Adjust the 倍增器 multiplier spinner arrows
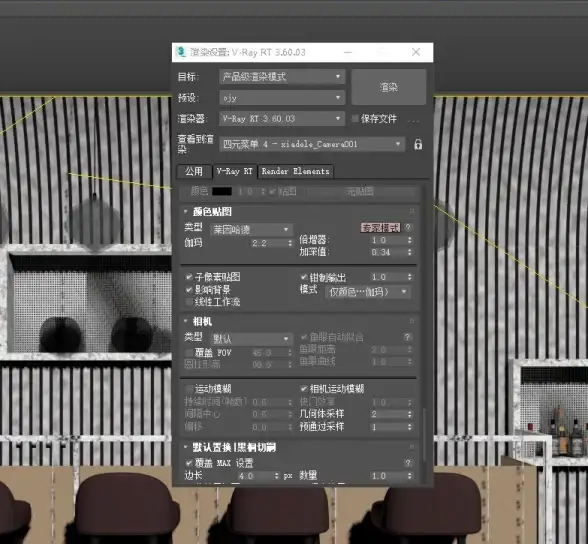This screenshot has width=588, height=544. point(410,240)
